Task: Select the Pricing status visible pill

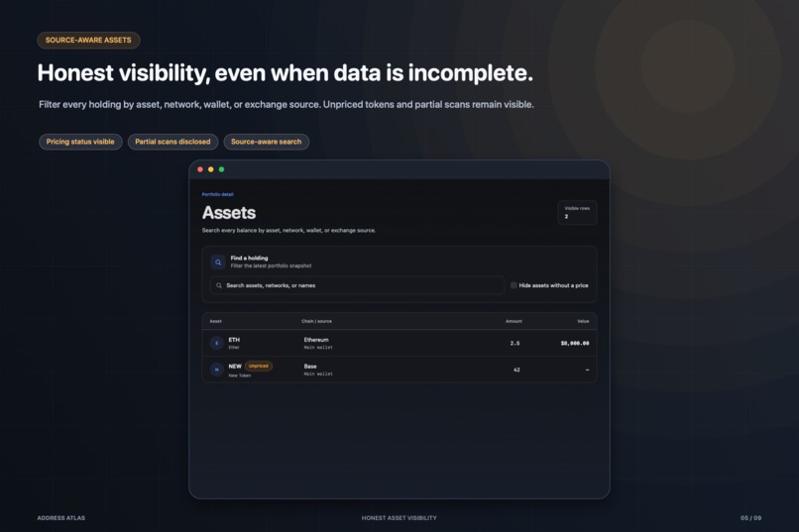Action: tap(80, 142)
